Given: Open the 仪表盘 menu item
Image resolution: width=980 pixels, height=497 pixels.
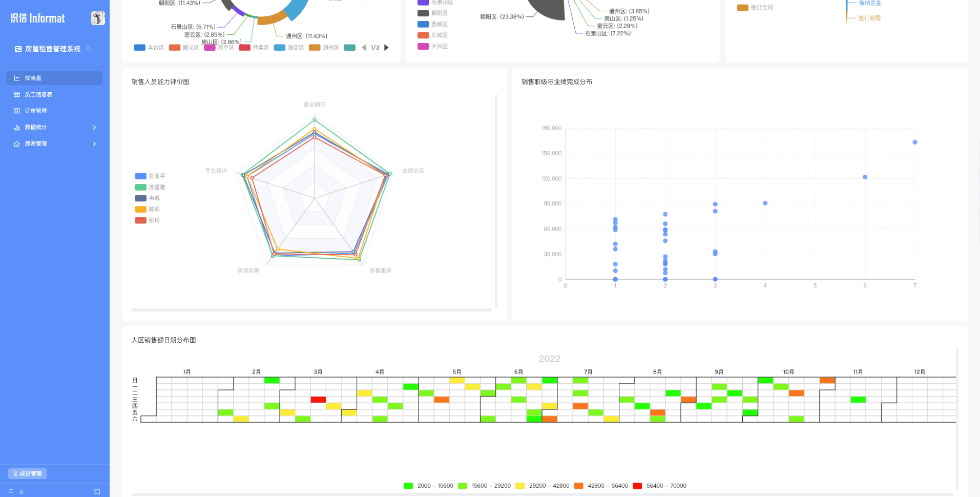Looking at the screenshot, I should [54, 78].
